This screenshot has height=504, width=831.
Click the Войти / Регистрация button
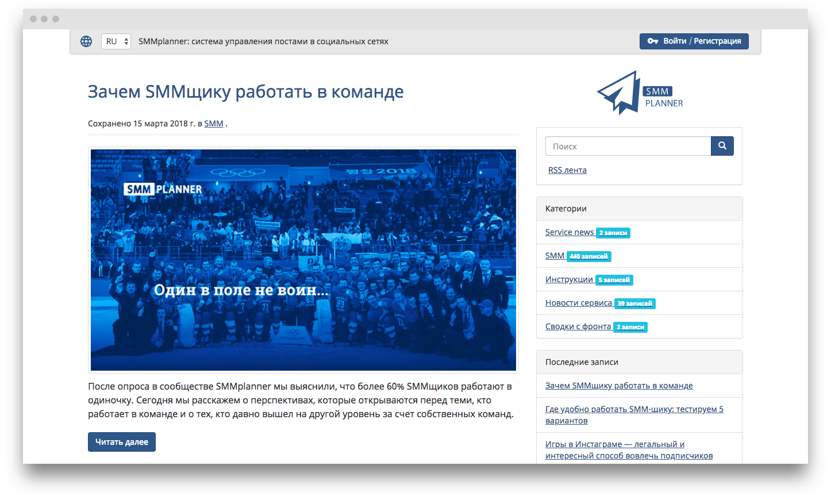click(694, 41)
